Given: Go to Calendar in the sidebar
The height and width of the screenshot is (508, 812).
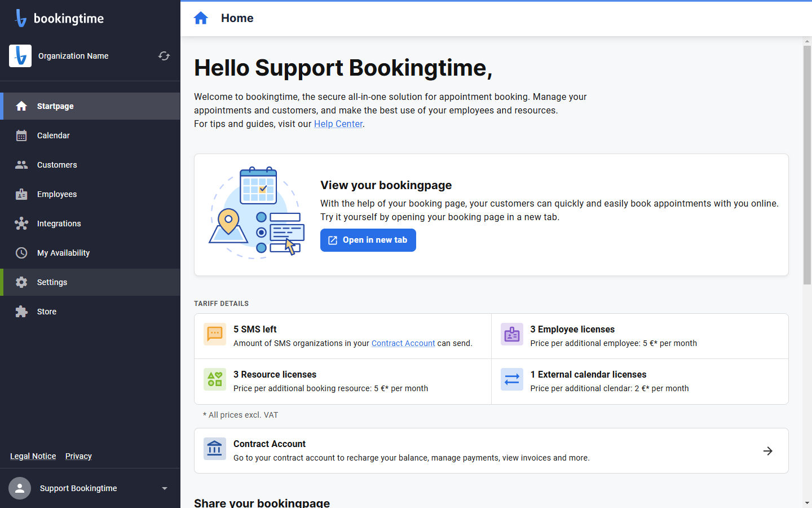Looking at the screenshot, I should coord(90,135).
